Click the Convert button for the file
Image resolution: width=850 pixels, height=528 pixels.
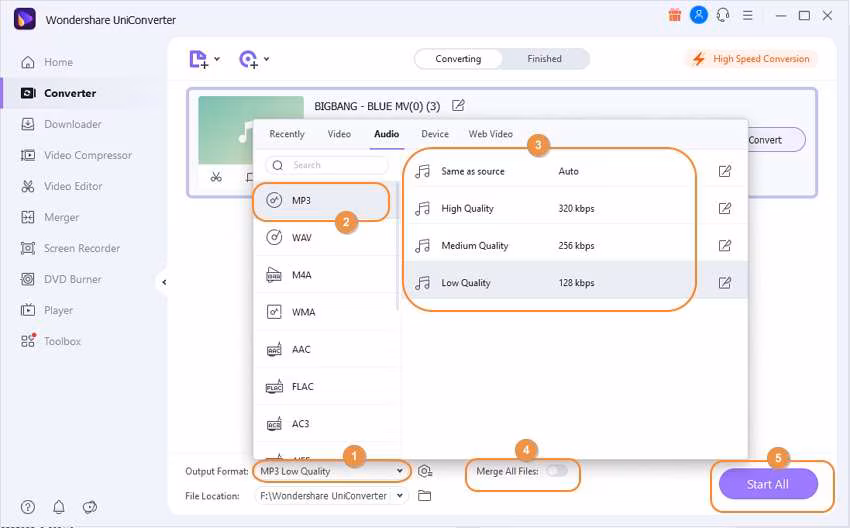click(774, 140)
